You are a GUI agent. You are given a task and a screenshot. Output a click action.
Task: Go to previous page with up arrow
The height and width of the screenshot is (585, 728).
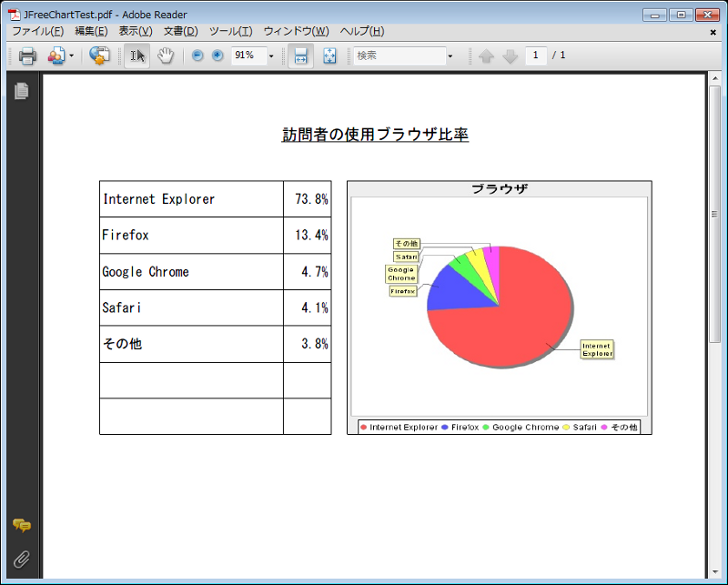pyautogui.click(x=486, y=56)
